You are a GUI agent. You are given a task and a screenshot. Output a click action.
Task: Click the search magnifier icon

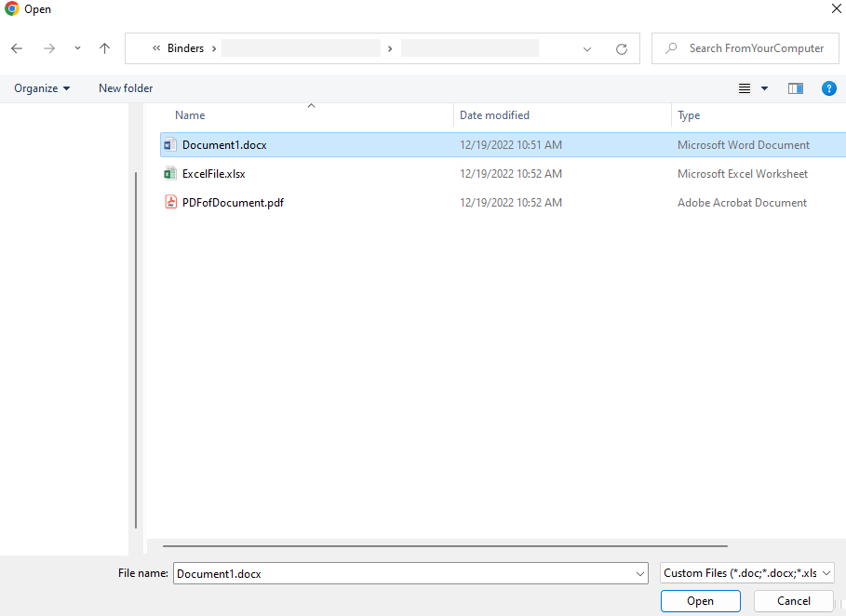(x=671, y=48)
